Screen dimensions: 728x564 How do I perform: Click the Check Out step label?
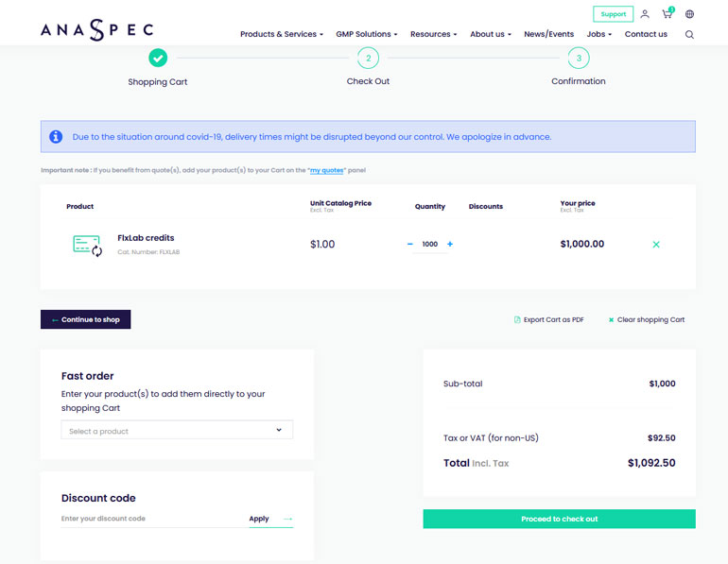point(368,81)
